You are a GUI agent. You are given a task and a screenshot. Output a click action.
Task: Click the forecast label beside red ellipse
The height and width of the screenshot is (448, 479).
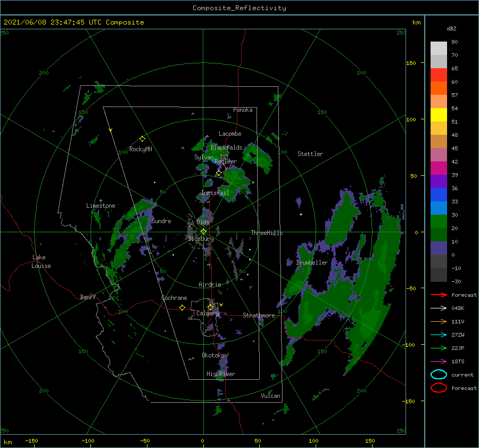click(x=464, y=388)
